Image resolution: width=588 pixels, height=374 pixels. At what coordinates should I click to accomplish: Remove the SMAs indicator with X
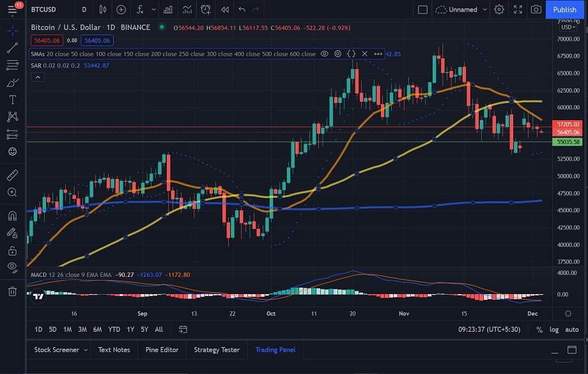click(x=364, y=54)
